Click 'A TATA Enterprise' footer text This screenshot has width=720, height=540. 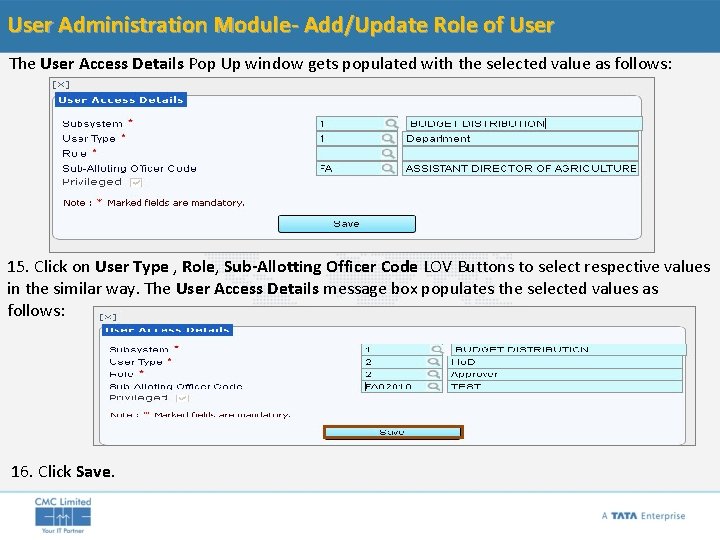[x=643, y=516]
